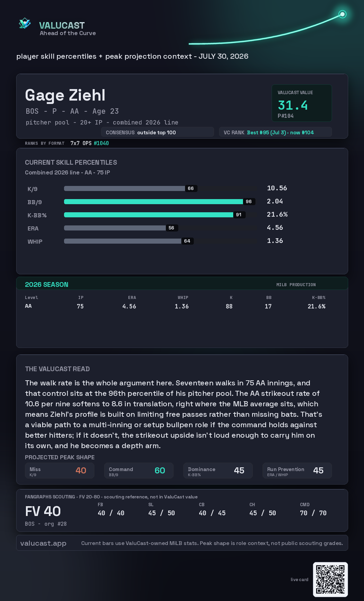Click the ValuCast logo icon
Screen dimensions: 364x601
click(25, 24)
